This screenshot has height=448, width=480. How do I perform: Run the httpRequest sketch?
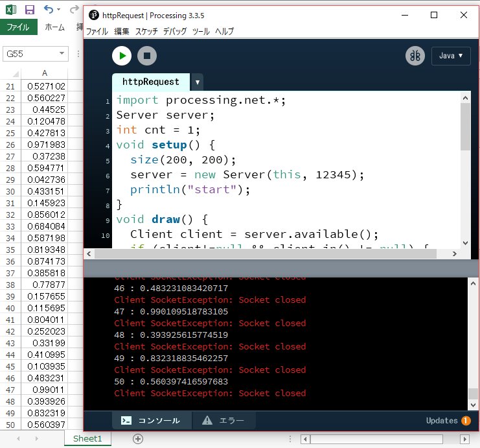coord(122,56)
